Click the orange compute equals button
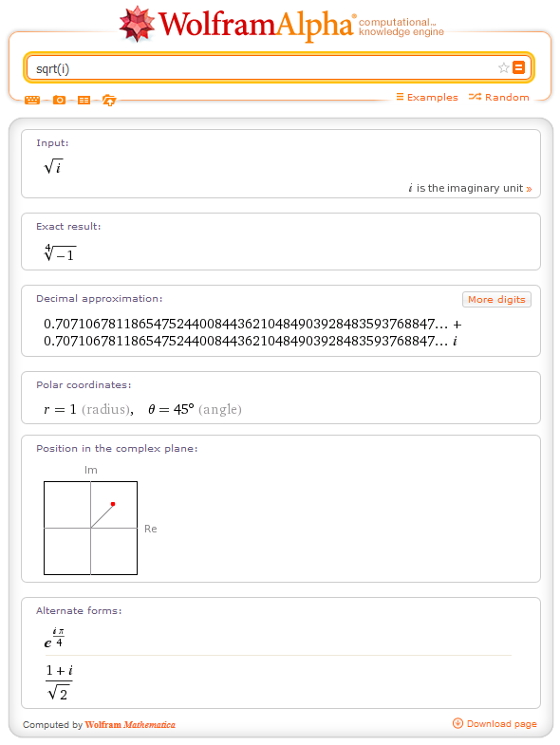 [518, 67]
